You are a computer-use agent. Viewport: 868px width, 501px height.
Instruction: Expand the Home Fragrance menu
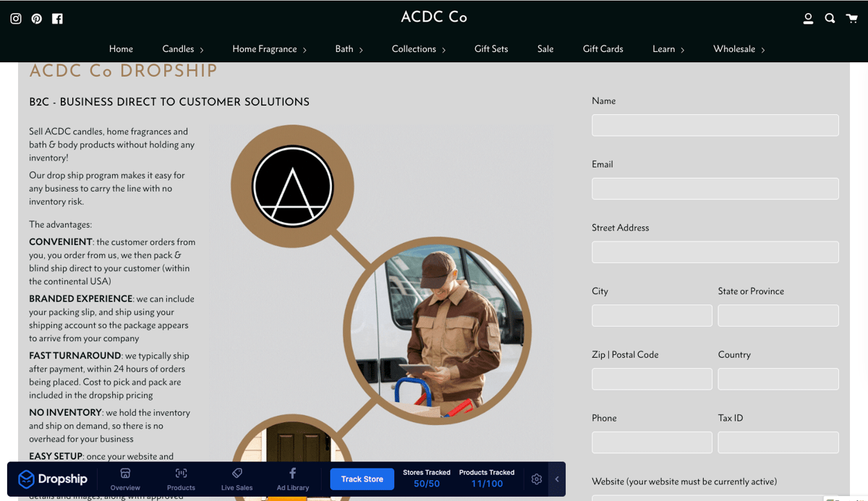(270, 49)
